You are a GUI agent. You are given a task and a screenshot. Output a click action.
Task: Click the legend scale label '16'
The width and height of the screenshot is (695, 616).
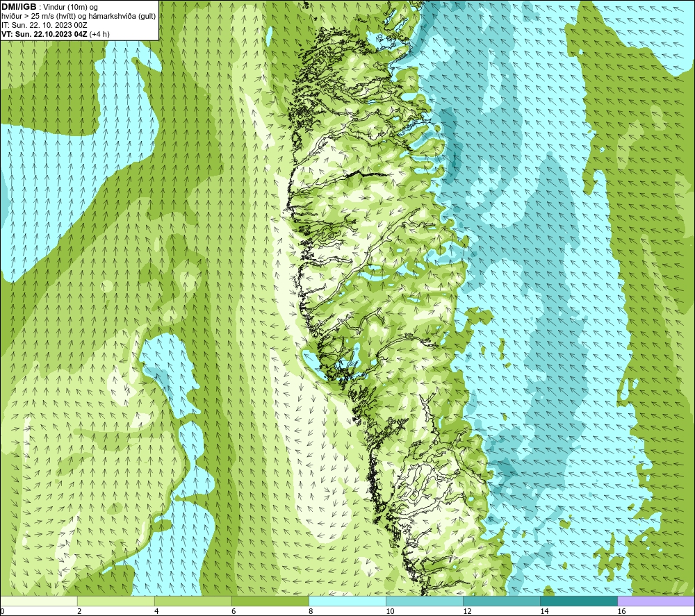[621, 612]
